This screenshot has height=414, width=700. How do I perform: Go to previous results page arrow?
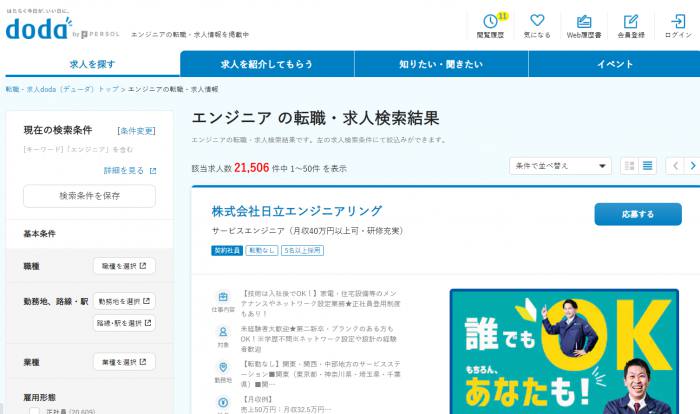point(675,166)
